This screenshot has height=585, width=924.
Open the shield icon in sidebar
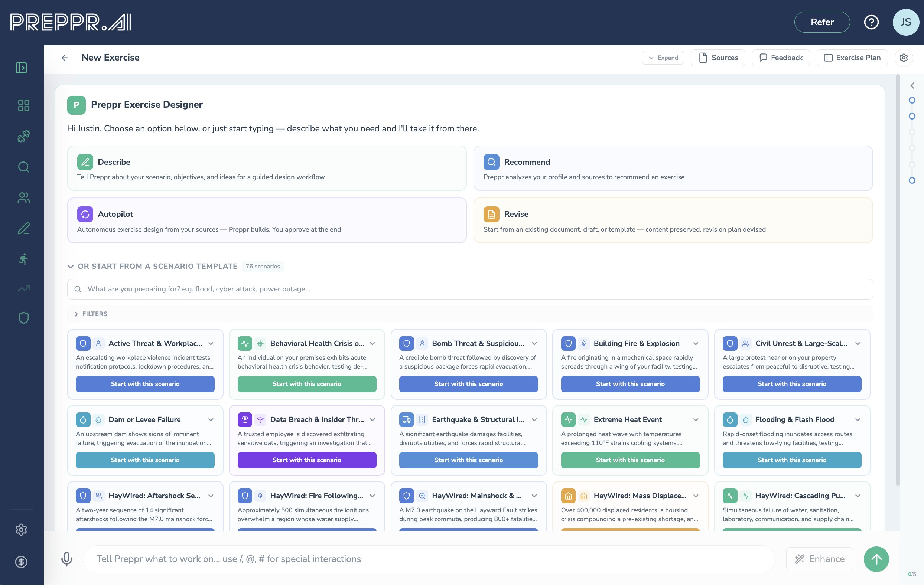click(23, 318)
